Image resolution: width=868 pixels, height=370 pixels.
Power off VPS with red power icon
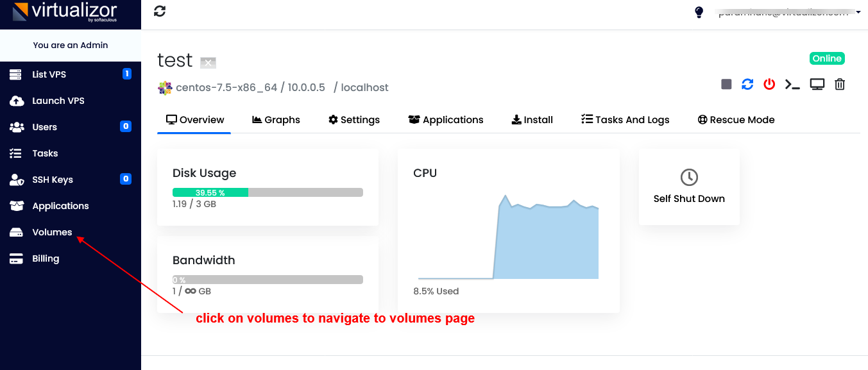769,85
